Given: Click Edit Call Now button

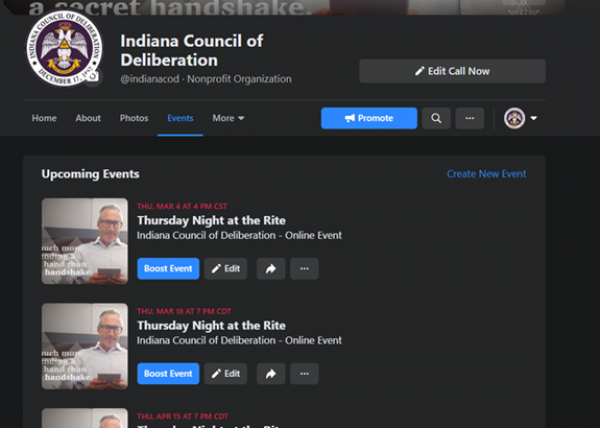Looking at the screenshot, I should 452,71.
